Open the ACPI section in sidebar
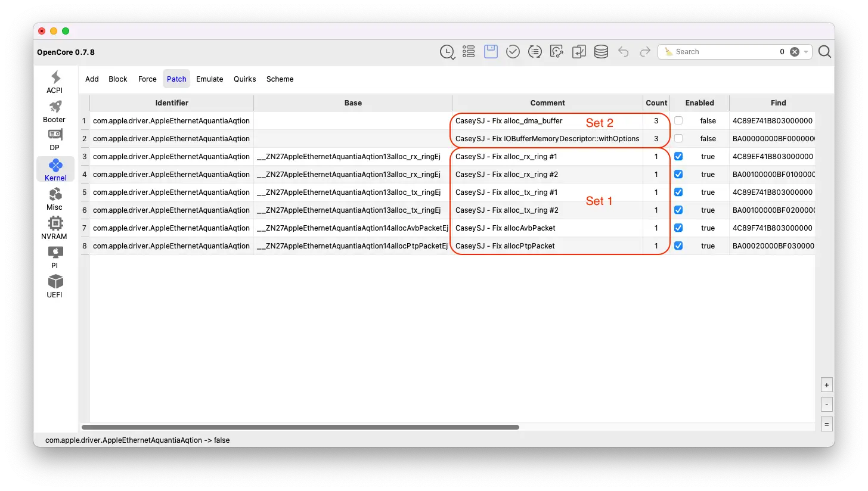 55,82
